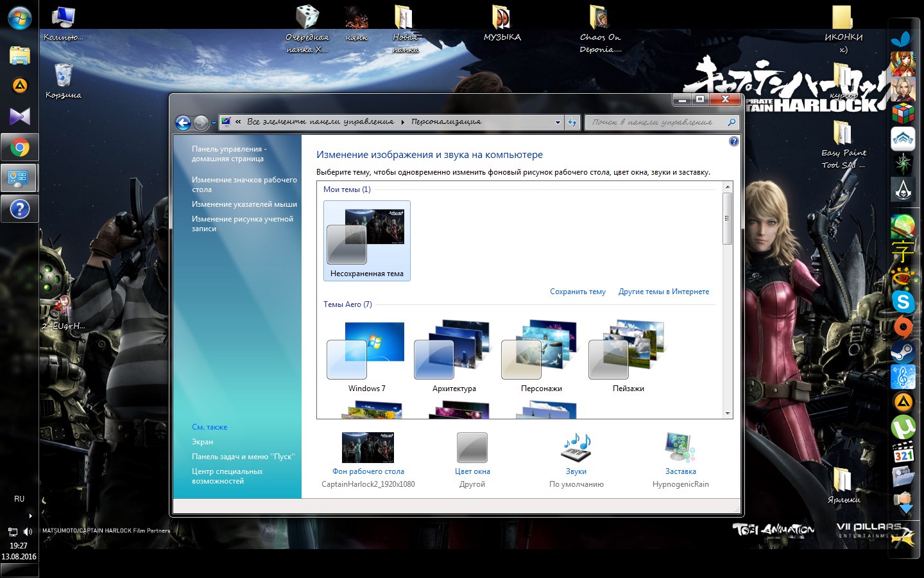This screenshot has width=924, height=578.
Task: Launch AIMP from the left taskbar
Action: coord(20,85)
